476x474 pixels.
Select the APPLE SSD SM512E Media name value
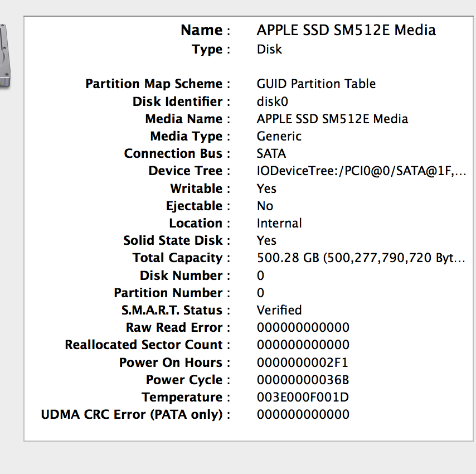click(346, 30)
